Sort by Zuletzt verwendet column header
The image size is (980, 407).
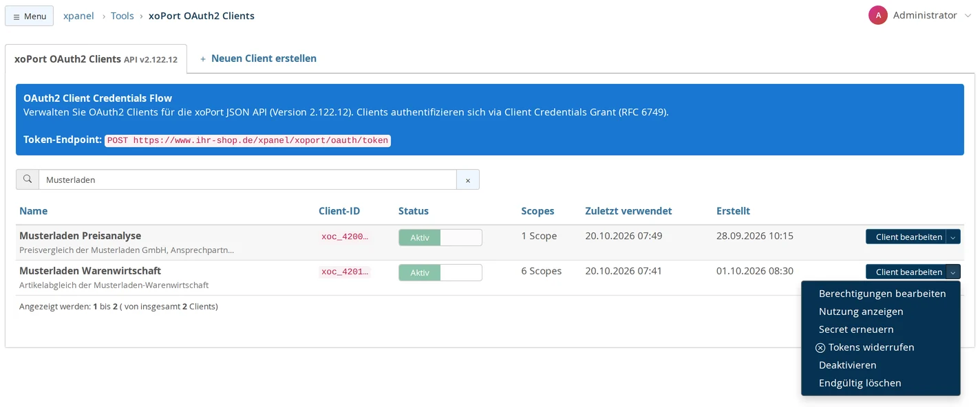(x=628, y=211)
